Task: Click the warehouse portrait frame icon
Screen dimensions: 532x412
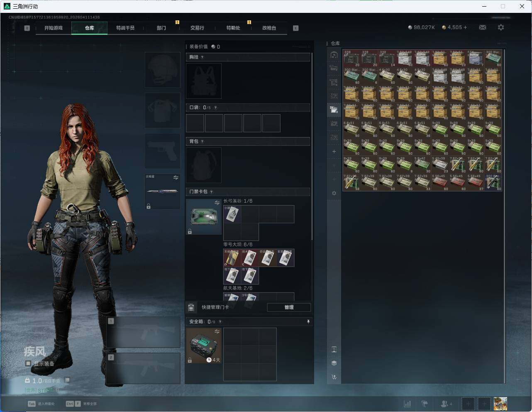Action: click(334, 349)
